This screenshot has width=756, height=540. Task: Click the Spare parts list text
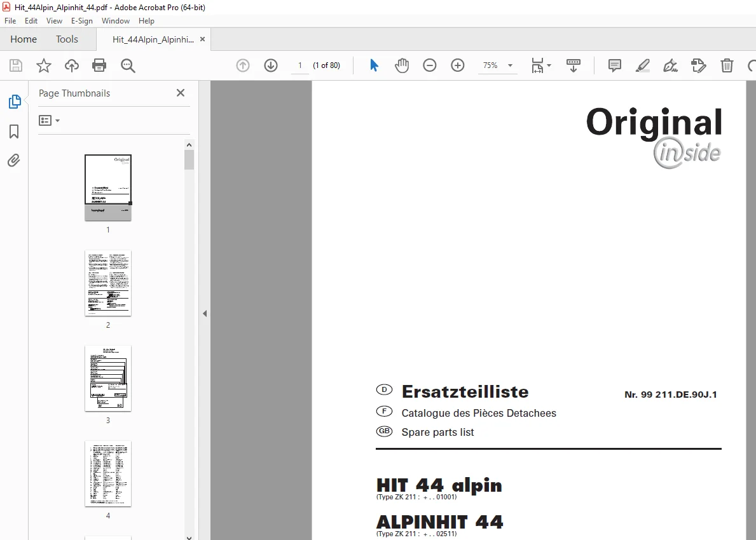click(x=438, y=432)
